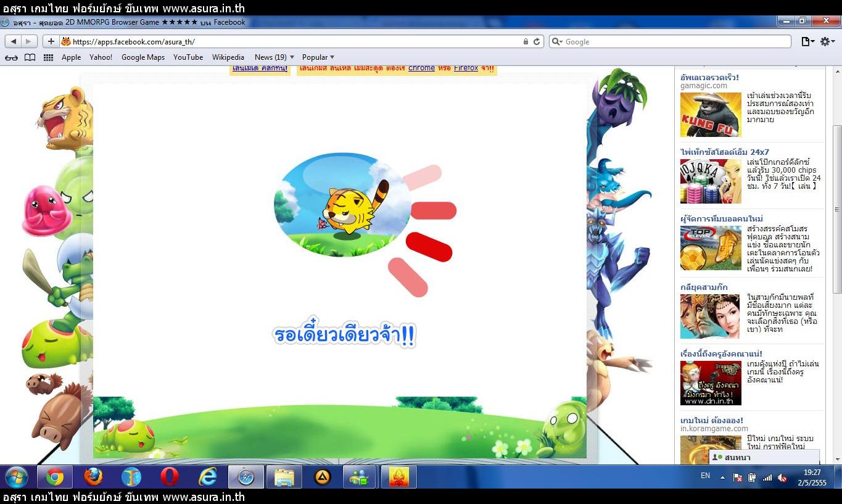The image size is (842, 504).
Task: Show hidden tray icons arrow
Action: coord(722,477)
